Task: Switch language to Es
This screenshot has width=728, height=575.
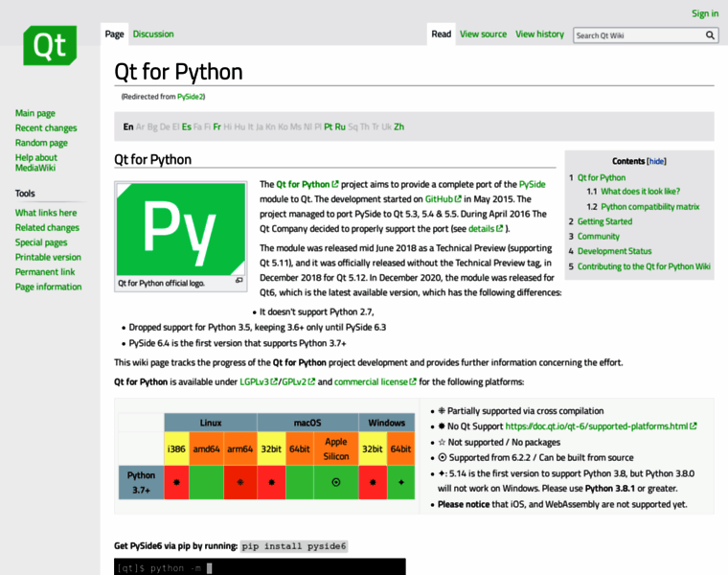Action: (x=187, y=126)
